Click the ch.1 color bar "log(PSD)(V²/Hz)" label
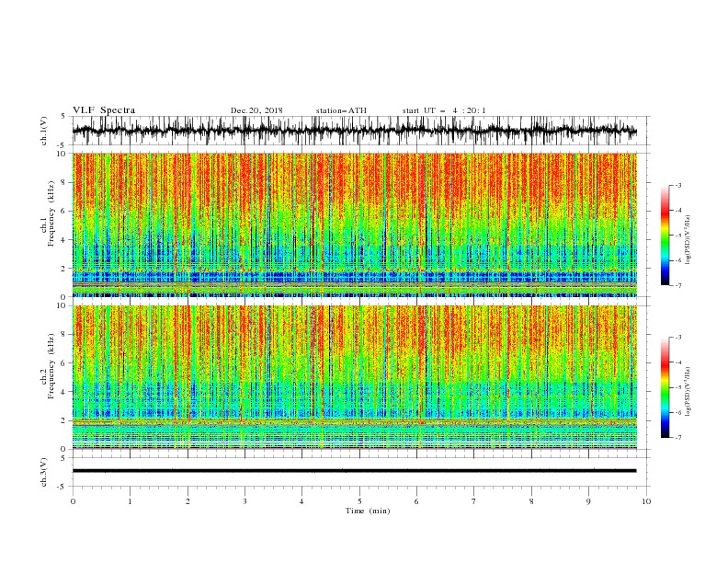Viewport: 728px width, 563px height. [688, 240]
